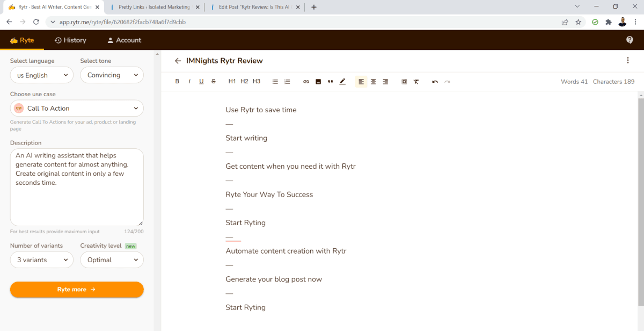The width and height of the screenshot is (644, 331).
Task: Click the Words 41 counter
Action: click(x=574, y=82)
